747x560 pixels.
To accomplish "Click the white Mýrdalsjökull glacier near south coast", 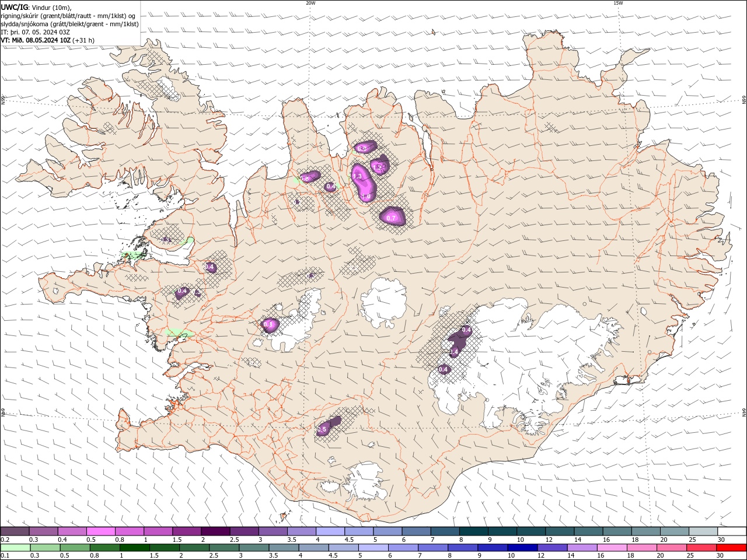I will (x=366, y=483).
